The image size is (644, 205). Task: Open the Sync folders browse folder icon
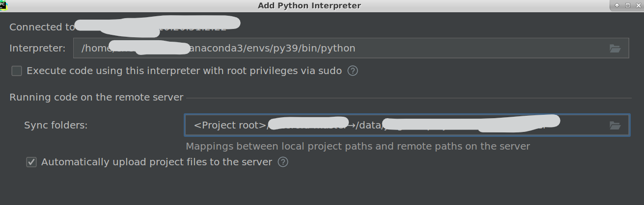(x=615, y=126)
